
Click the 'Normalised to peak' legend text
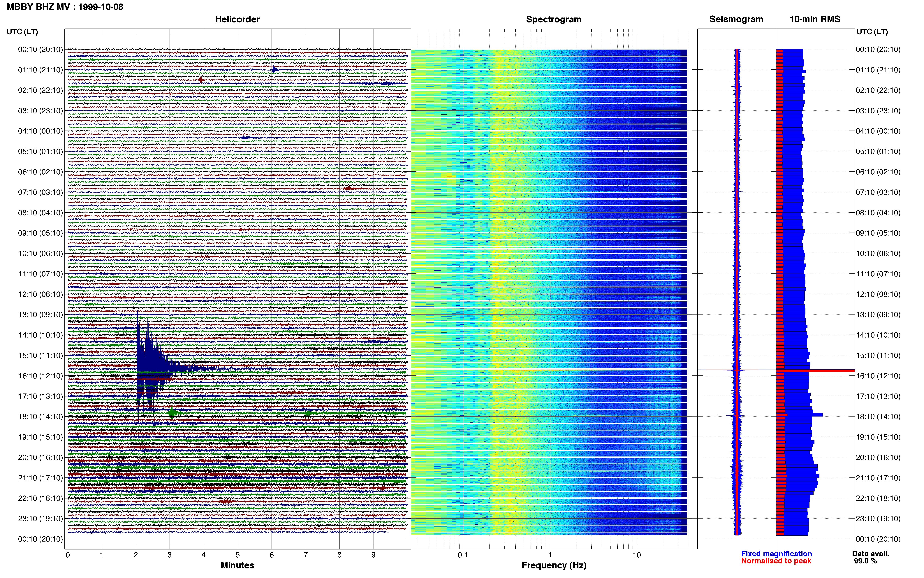click(x=776, y=561)
